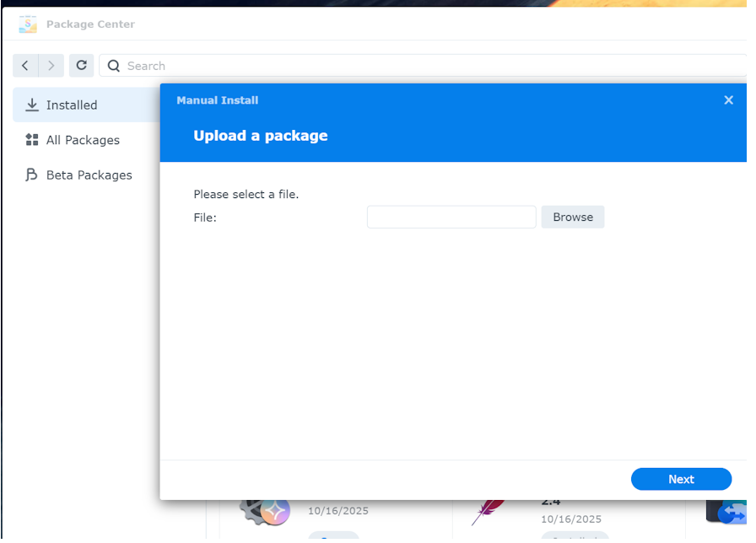This screenshot has width=756, height=543.
Task: Click the File path input field
Action: tap(451, 218)
